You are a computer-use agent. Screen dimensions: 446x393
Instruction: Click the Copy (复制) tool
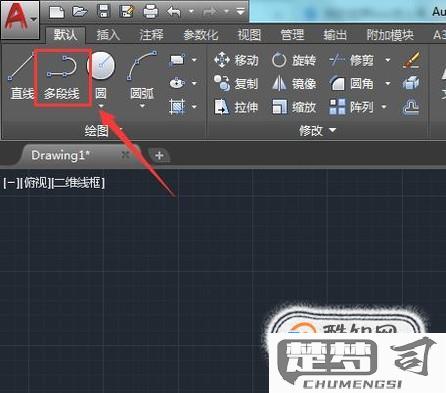click(x=236, y=84)
